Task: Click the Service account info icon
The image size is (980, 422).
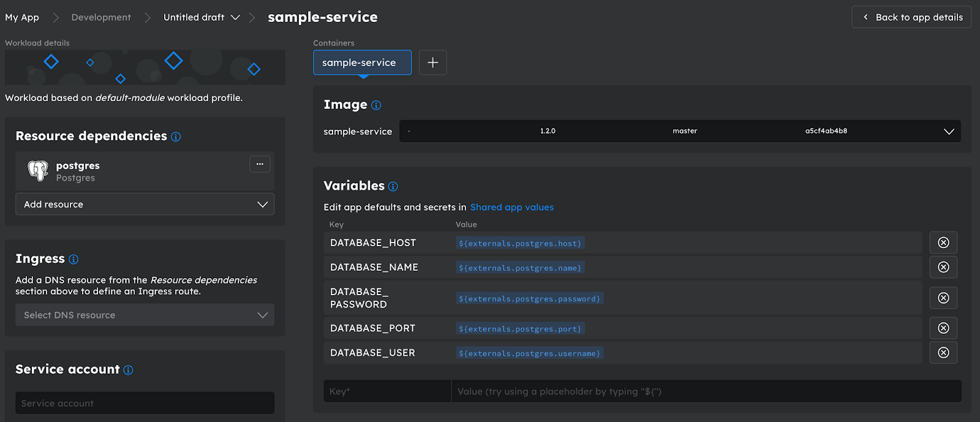Action: 128,370
